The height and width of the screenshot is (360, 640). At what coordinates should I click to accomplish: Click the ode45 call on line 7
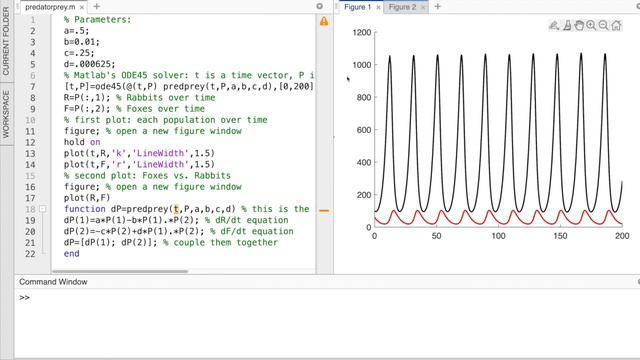pyautogui.click(x=189, y=87)
